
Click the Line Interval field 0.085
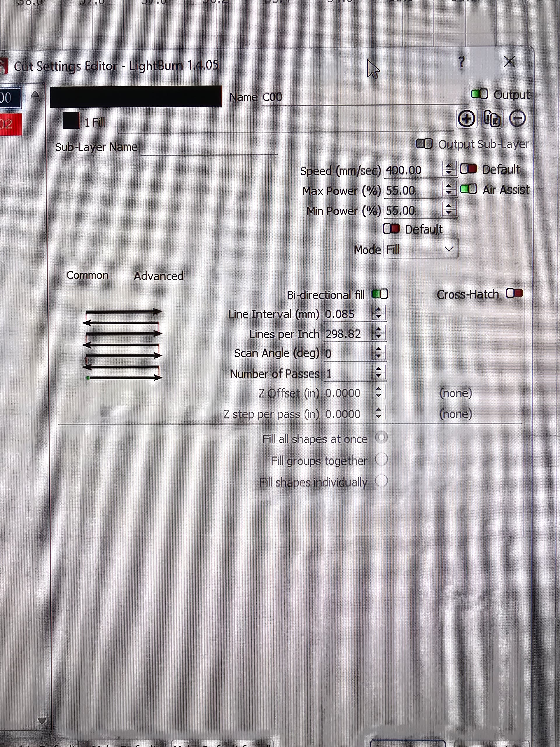click(347, 314)
